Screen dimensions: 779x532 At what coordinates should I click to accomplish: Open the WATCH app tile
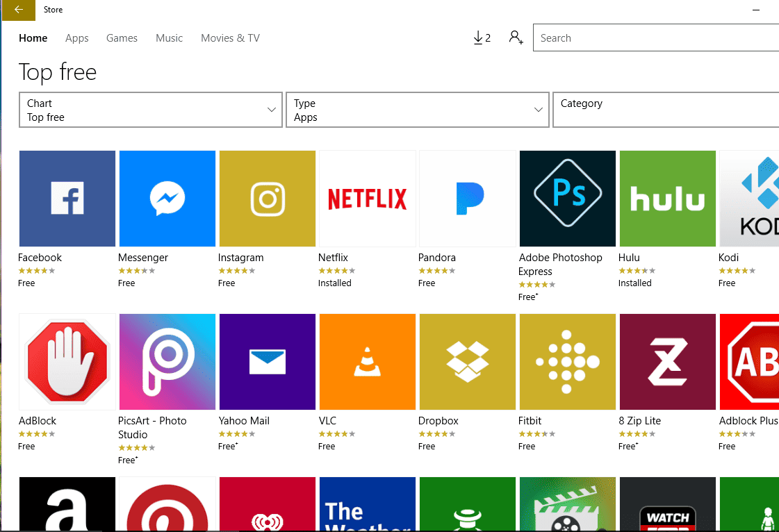(668, 504)
